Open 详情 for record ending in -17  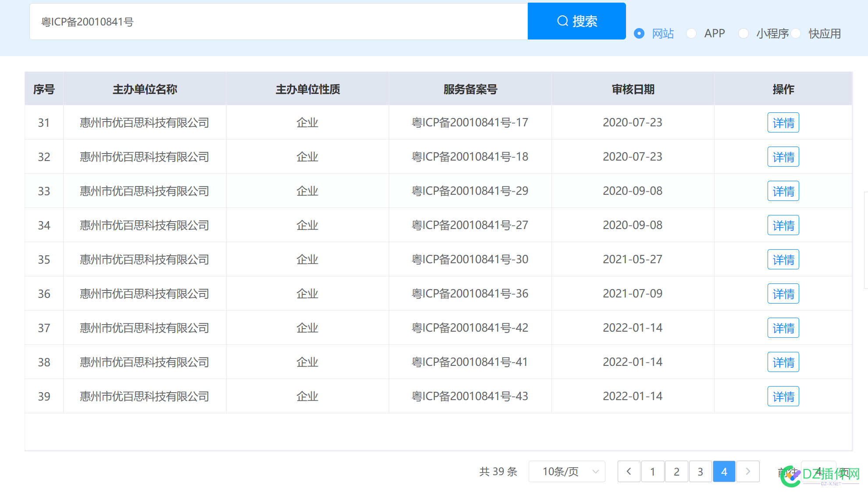(783, 122)
